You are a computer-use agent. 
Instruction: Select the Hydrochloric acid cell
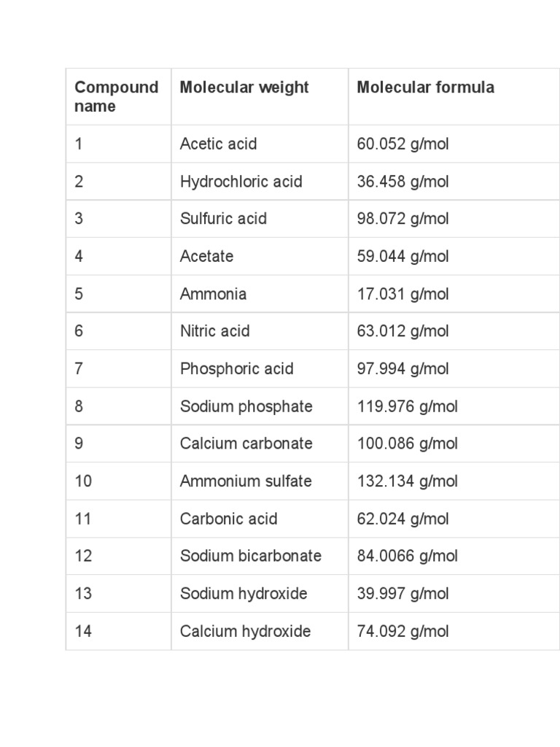(x=241, y=182)
